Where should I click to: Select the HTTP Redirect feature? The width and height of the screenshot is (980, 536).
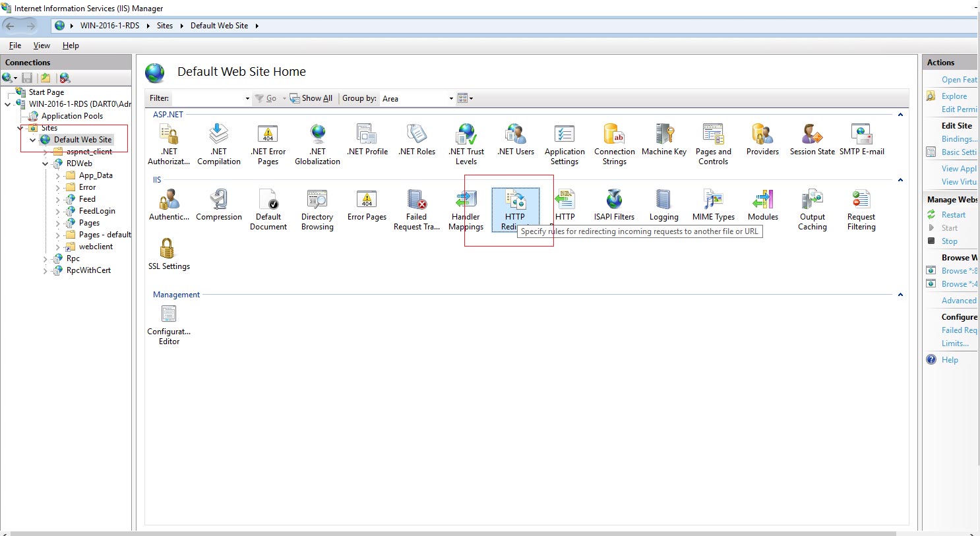coord(515,210)
